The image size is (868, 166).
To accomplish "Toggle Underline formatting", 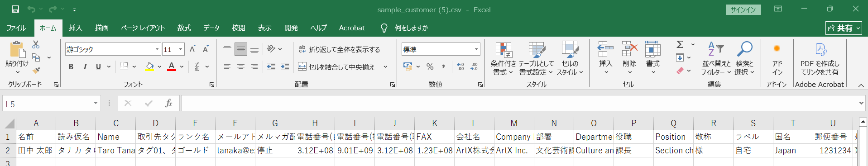I will pyautogui.click(x=98, y=66).
